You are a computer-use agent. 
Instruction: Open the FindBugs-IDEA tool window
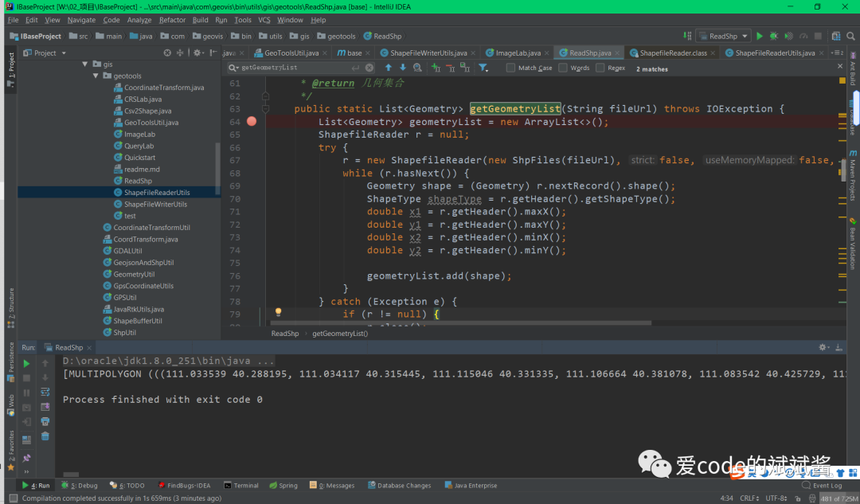click(x=184, y=486)
